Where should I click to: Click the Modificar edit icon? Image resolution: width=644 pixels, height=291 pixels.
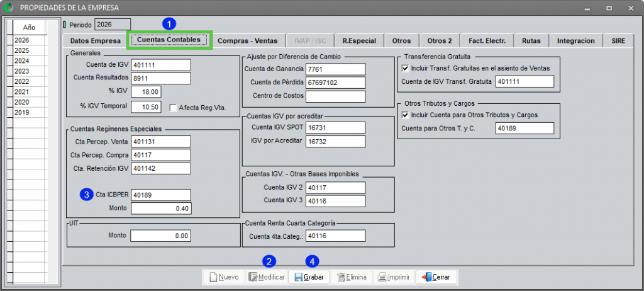pos(253,277)
